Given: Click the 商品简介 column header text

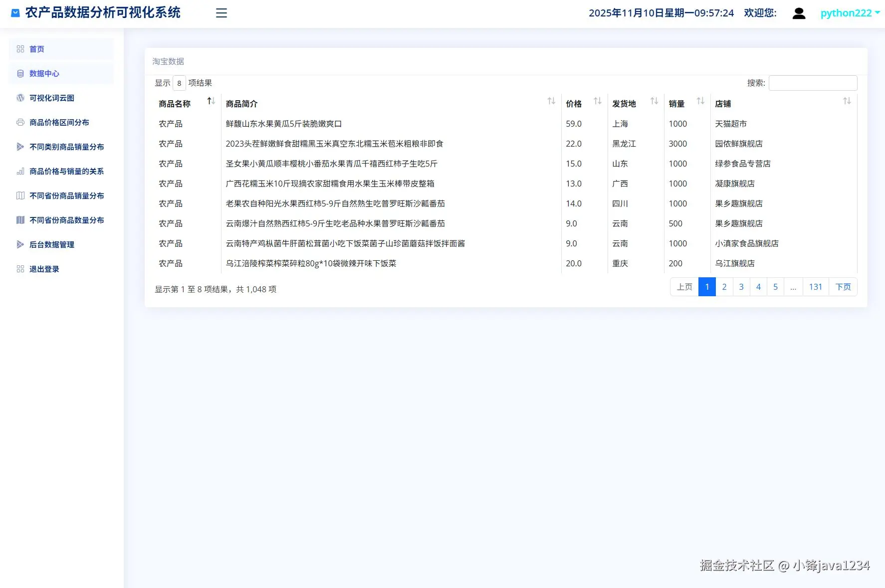Looking at the screenshot, I should (241, 104).
